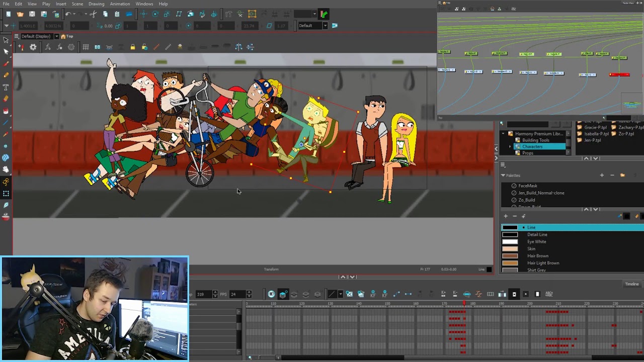Click the yellow lock icon in camera toolbar
Image resolution: width=644 pixels, height=362 pixels.
coord(132,47)
